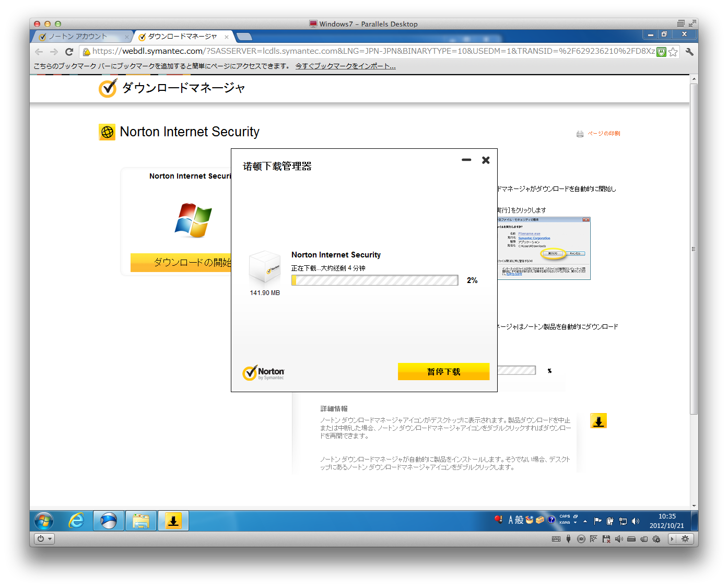Click the 今すぐブックマークをインポート link
The height and width of the screenshot is (588, 728).
point(346,66)
